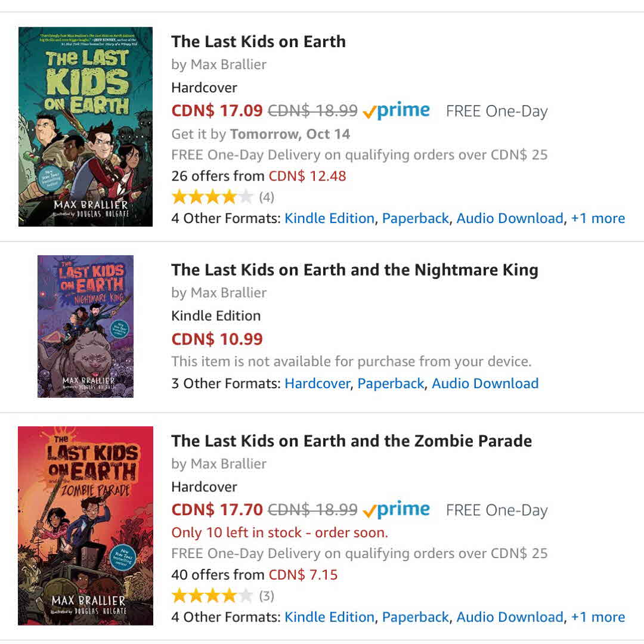
Task: Select Paperback format for first book
Action: [415, 219]
